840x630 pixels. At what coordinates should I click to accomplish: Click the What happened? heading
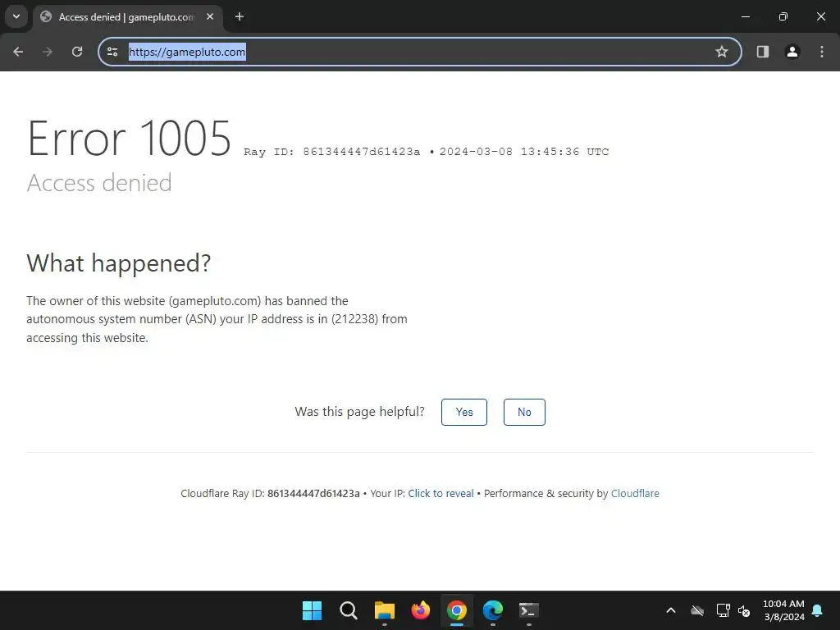click(118, 263)
